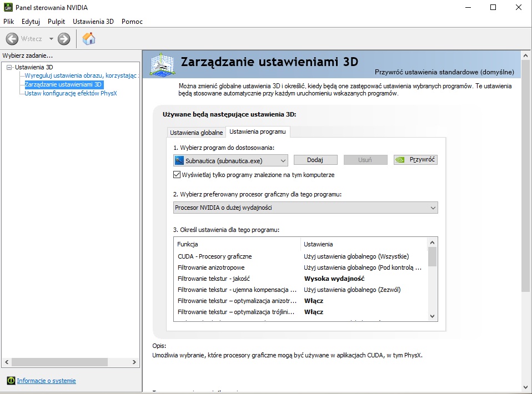
Task: Click 'Przywróć ustawienia standardowe (domyślne)' link
Action: pyautogui.click(x=444, y=72)
